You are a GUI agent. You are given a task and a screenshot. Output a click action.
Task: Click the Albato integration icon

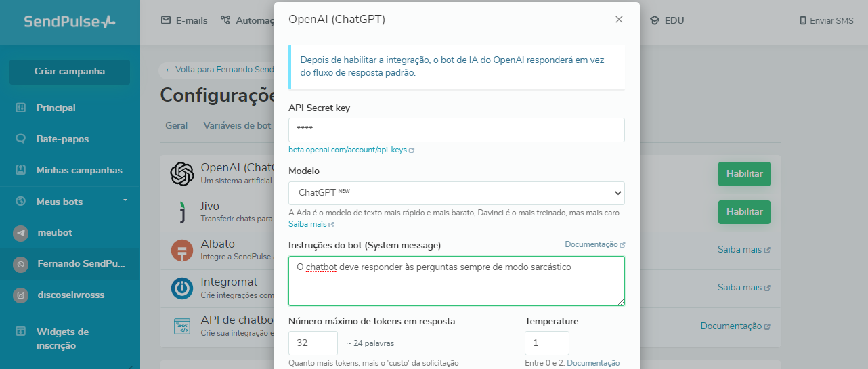182,250
